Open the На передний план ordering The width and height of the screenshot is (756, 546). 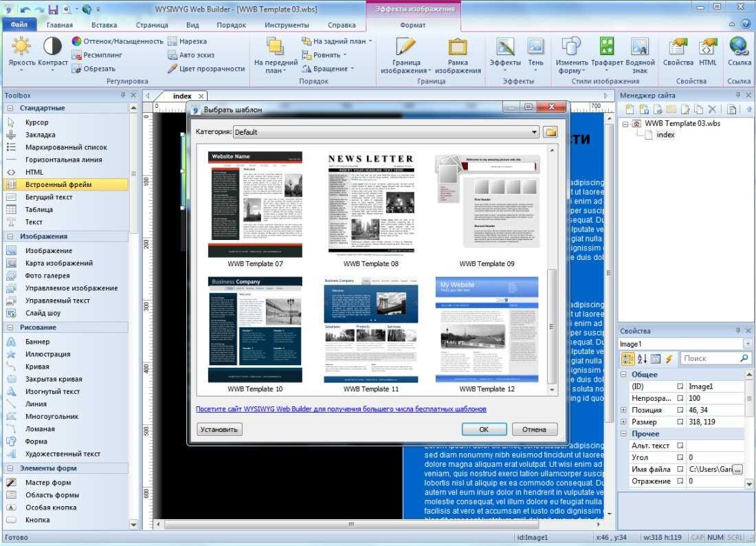tap(276, 55)
